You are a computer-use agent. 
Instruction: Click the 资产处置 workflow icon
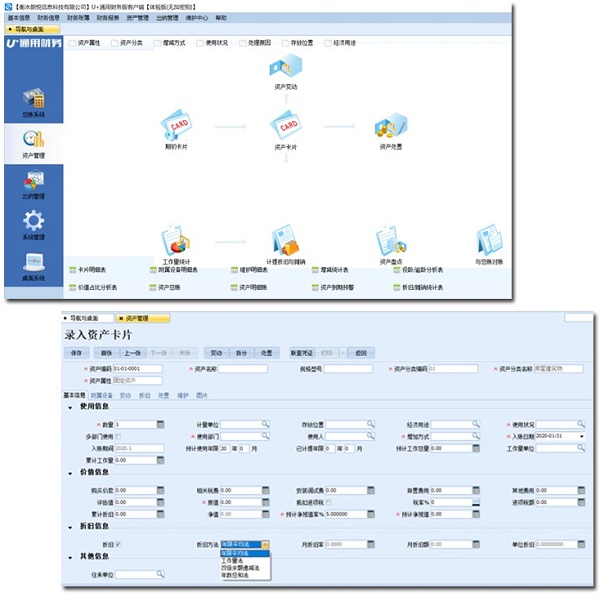[389, 128]
